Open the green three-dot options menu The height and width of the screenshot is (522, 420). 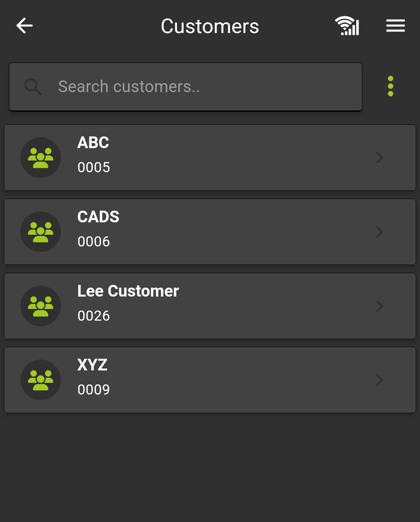pyautogui.click(x=390, y=86)
